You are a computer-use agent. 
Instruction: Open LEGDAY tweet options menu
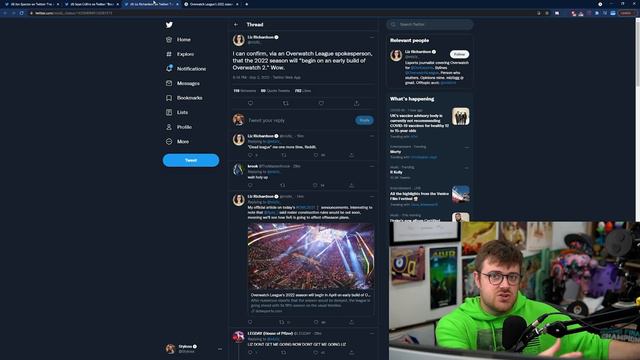371,333
